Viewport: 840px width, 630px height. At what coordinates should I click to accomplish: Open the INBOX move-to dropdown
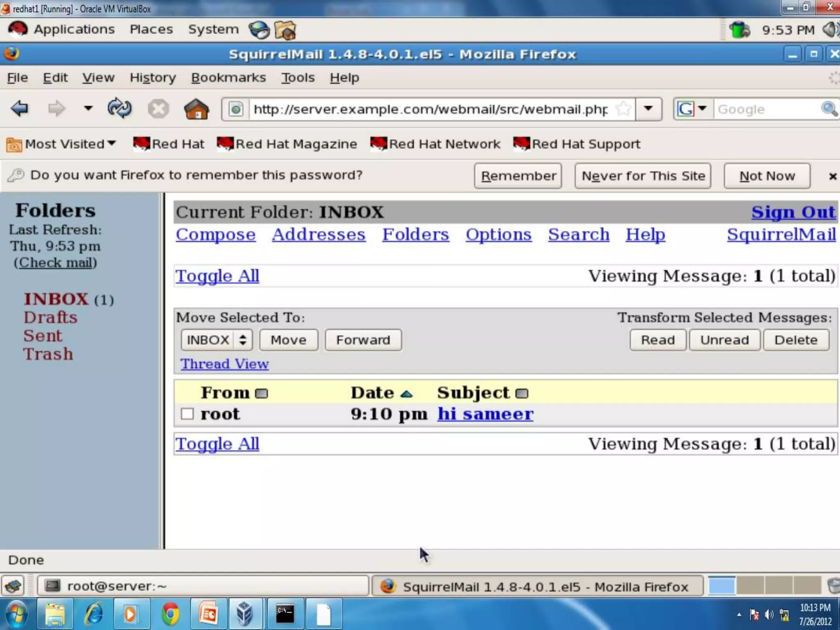point(216,340)
